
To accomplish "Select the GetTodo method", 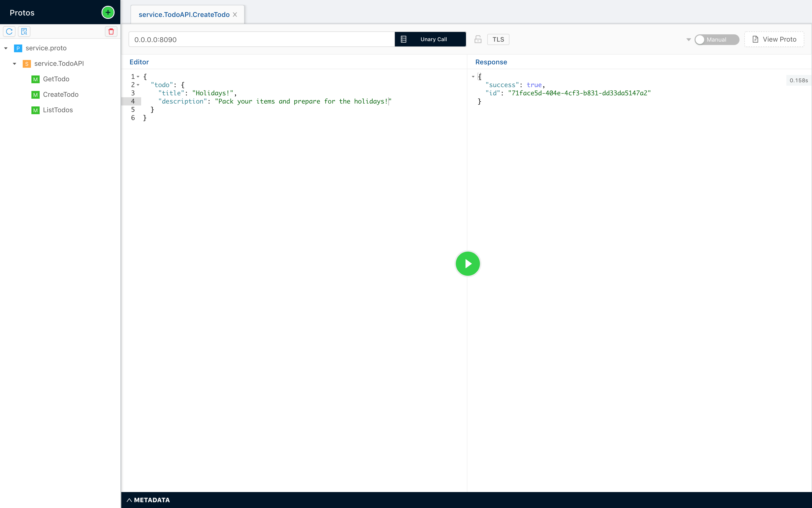I will coord(56,79).
